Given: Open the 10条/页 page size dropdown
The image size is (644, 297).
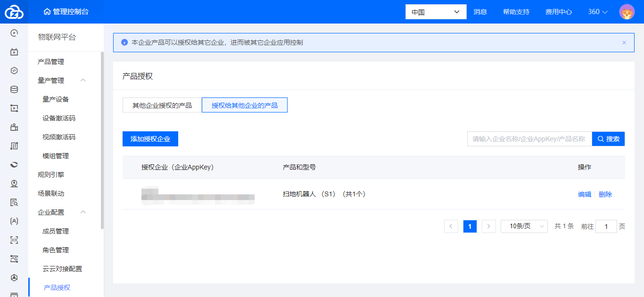Looking at the screenshot, I should coord(524,226).
